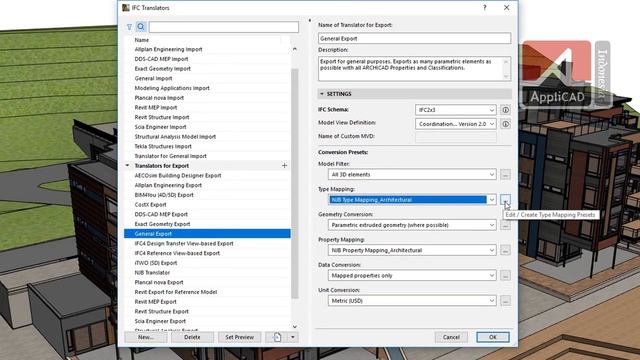
Task: Select the highlighted General Export translator
Action: tap(207, 234)
